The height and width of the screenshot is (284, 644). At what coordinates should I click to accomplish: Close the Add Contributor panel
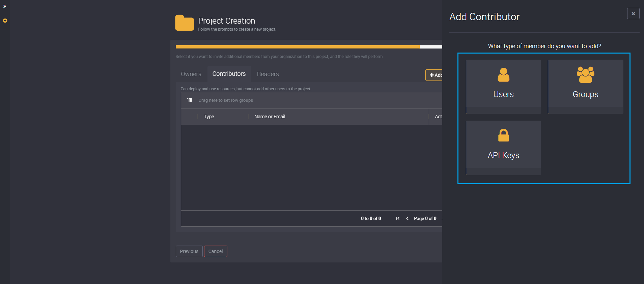tap(633, 14)
